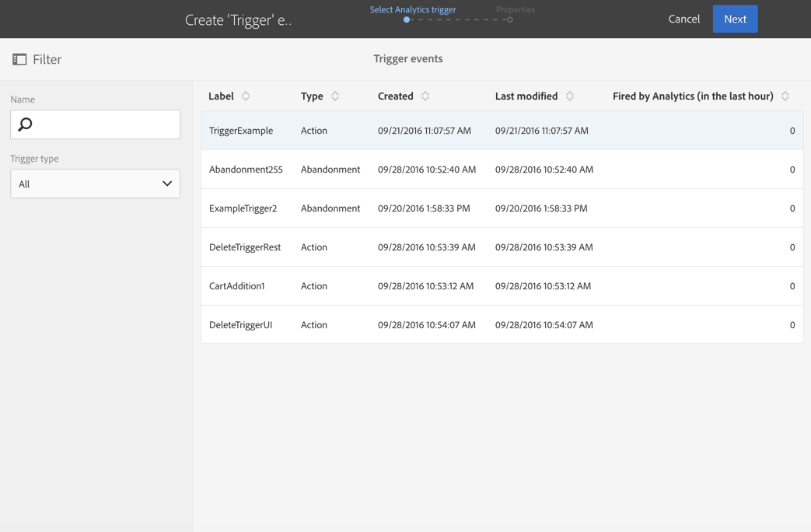Click the Next button

click(735, 19)
